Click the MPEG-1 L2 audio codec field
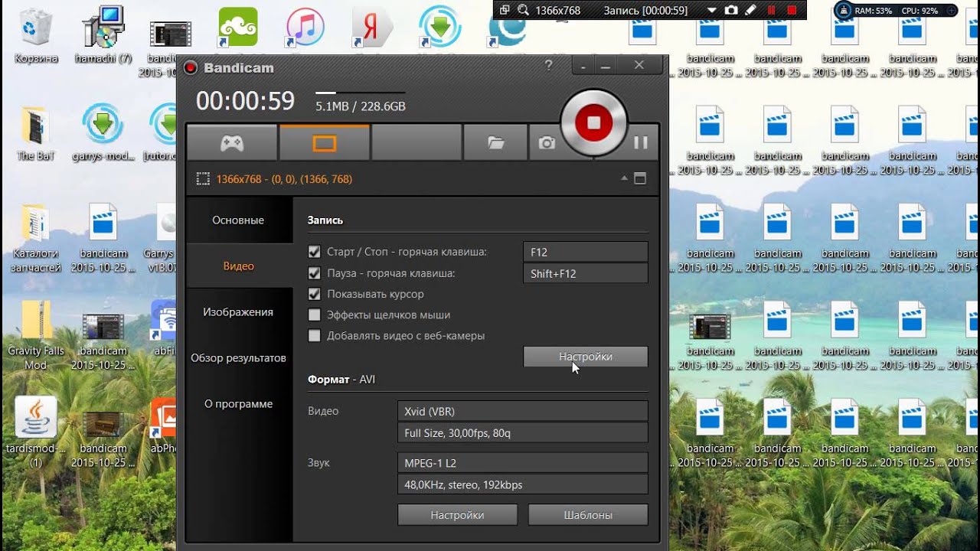 (523, 463)
